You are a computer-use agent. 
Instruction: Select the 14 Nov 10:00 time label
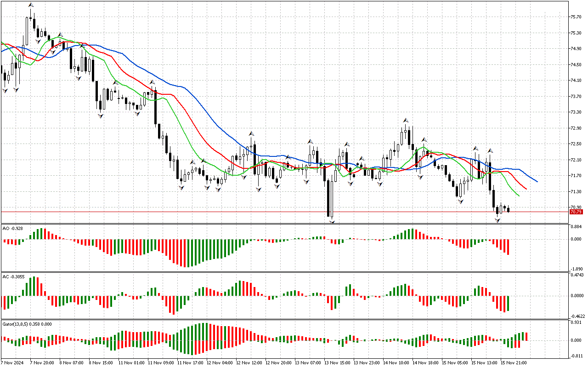(397, 362)
